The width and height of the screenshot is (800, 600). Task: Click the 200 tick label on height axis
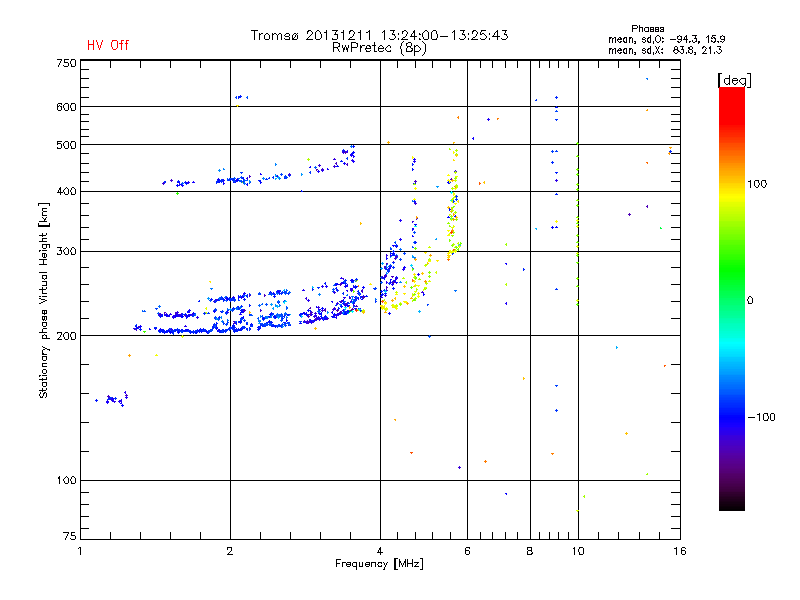66,336
